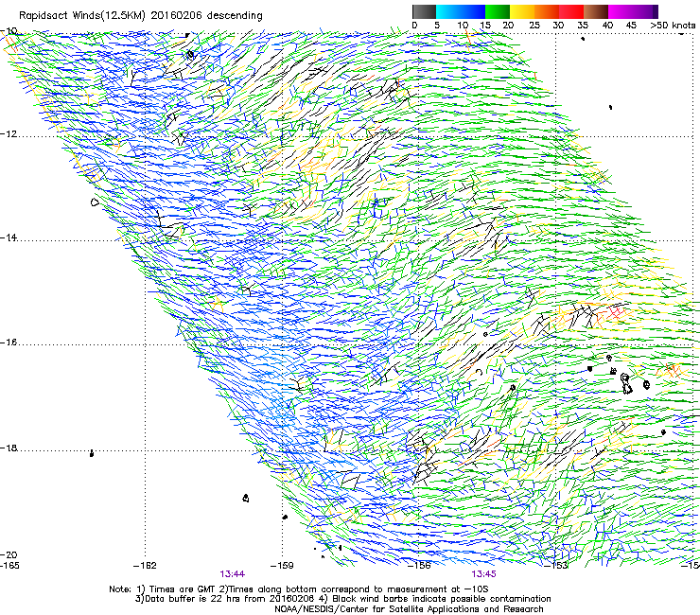Click the blue 10-15 knots legend segment
This screenshot has height=615, width=700.
point(473,11)
